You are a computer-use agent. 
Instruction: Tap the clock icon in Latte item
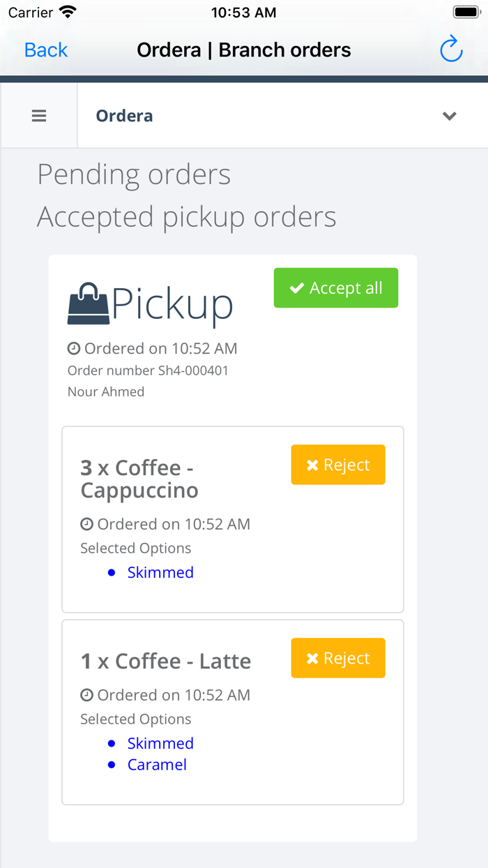[x=86, y=695]
